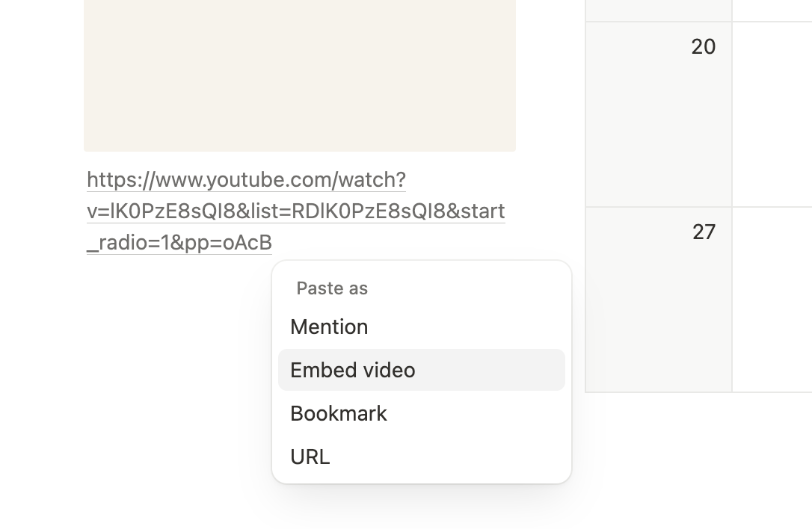
Task: Select empty calendar cell right of day 27
Action: pyautogui.click(x=772, y=300)
